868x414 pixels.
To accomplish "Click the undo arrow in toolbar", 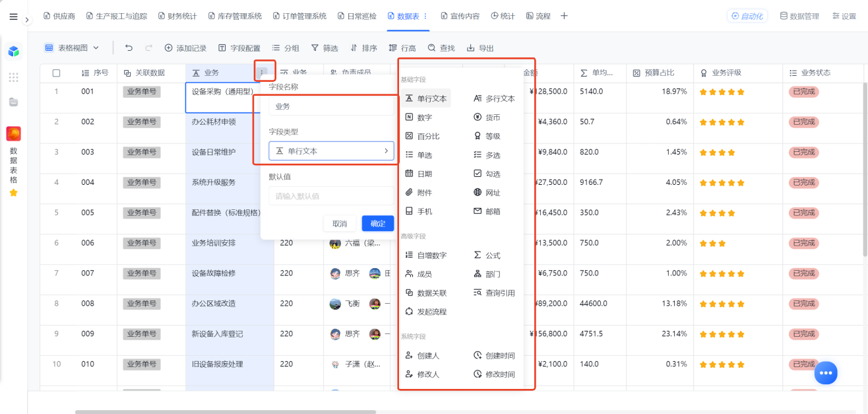I will tap(129, 48).
